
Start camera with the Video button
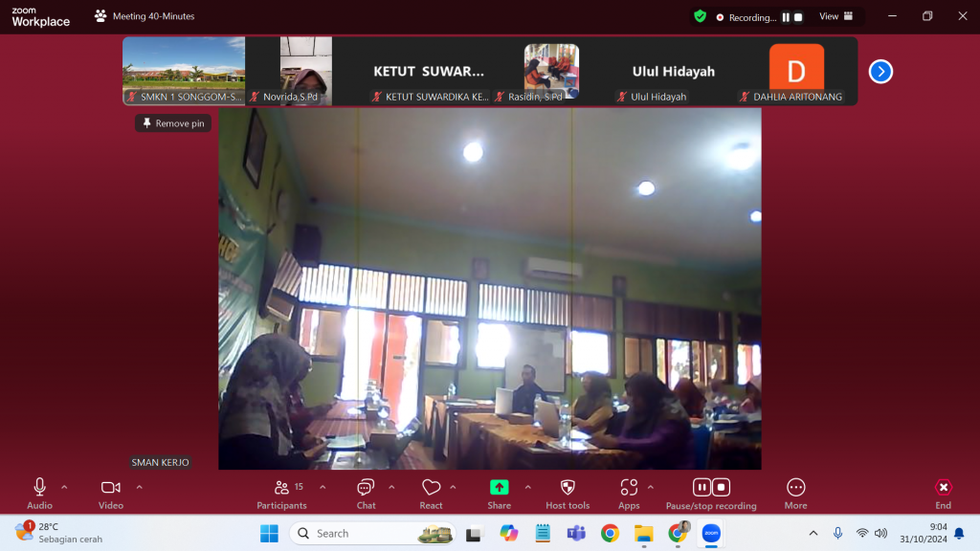pos(111,494)
